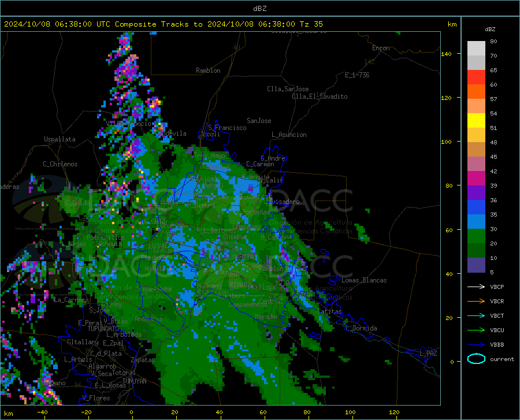Click the TUPUNGATO place label
The width and height of the screenshot is (520, 420).
coord(103,329)
